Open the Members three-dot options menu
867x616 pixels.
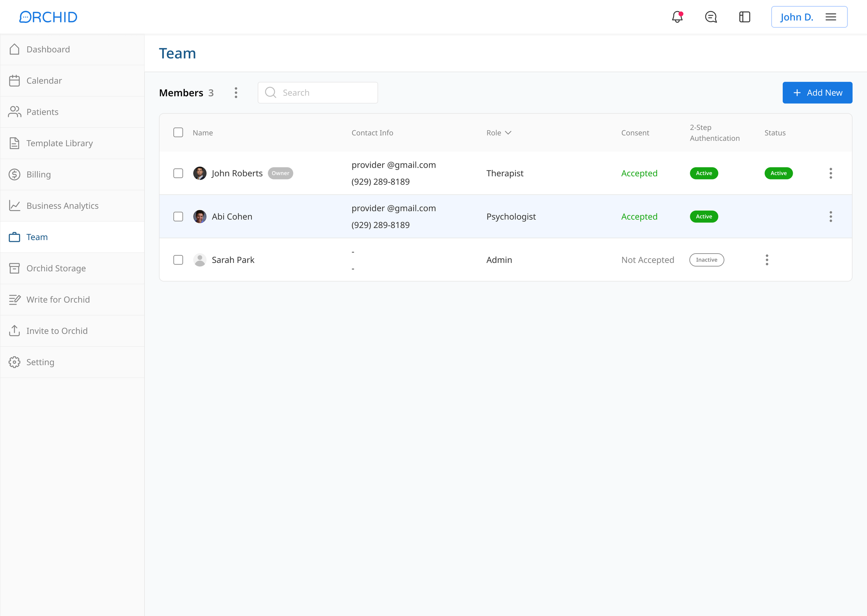pos(236,93)
